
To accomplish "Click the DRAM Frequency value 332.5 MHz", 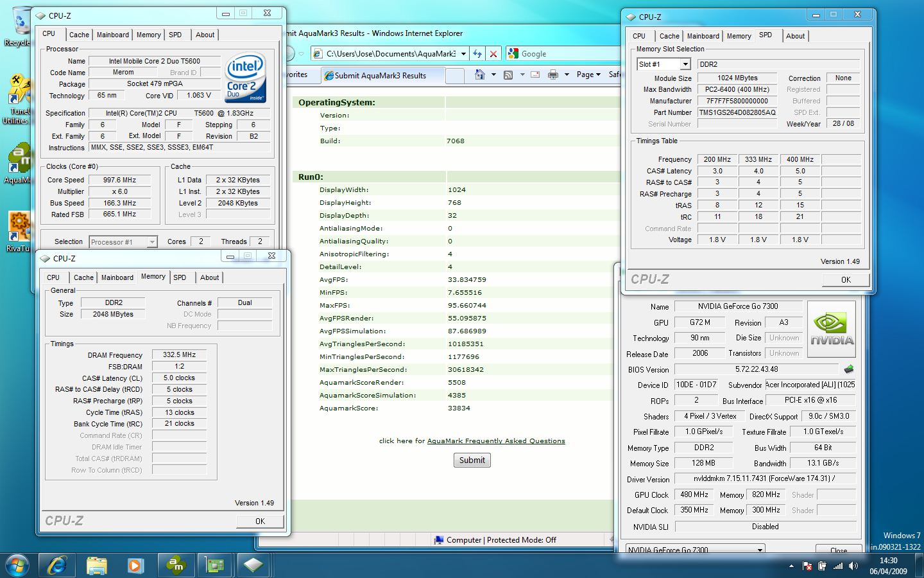I will [x=180, y=355].
